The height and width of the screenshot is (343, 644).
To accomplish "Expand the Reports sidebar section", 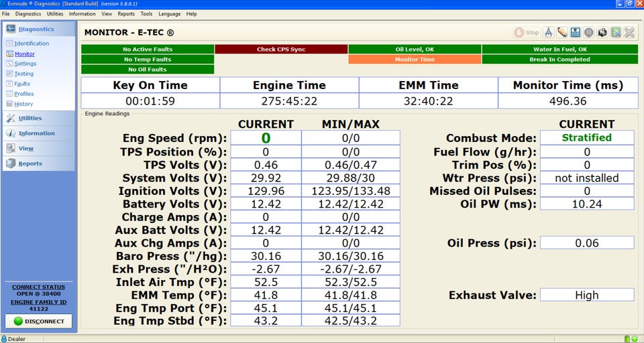I will pyautogui.click(x=39, y=163).
